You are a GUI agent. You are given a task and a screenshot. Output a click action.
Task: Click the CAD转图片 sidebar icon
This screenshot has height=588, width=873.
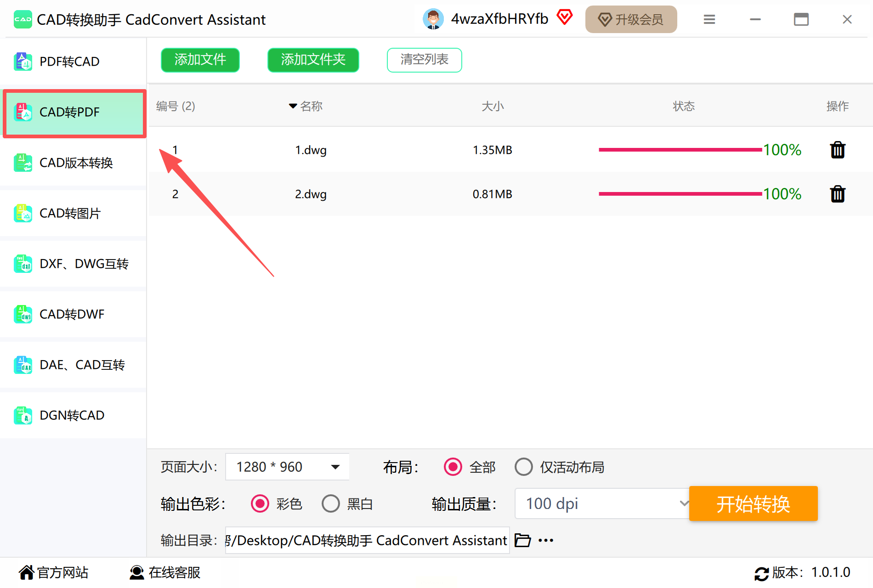[23, 213]
